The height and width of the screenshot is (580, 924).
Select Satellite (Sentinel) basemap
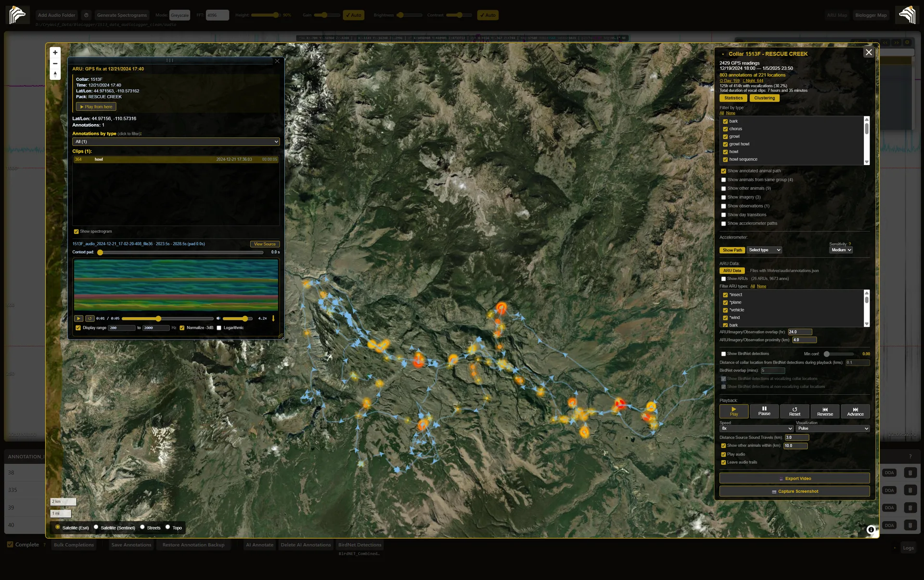tap(96, 527)
